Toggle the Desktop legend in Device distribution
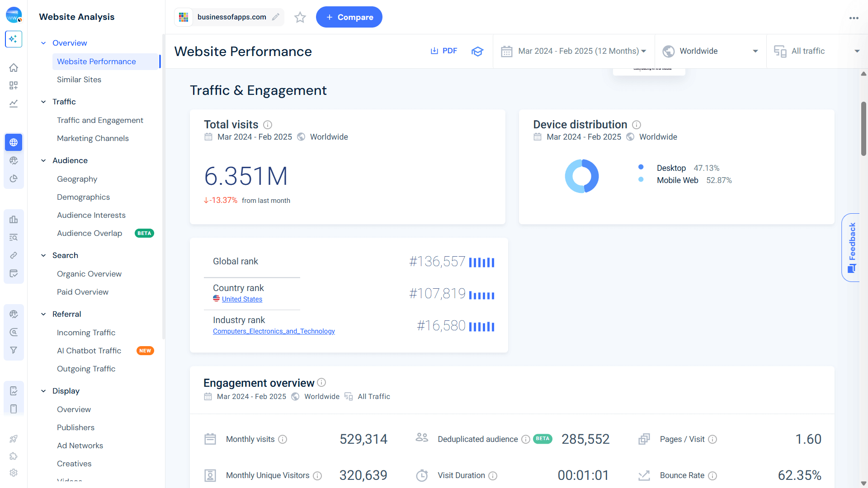 671,168
